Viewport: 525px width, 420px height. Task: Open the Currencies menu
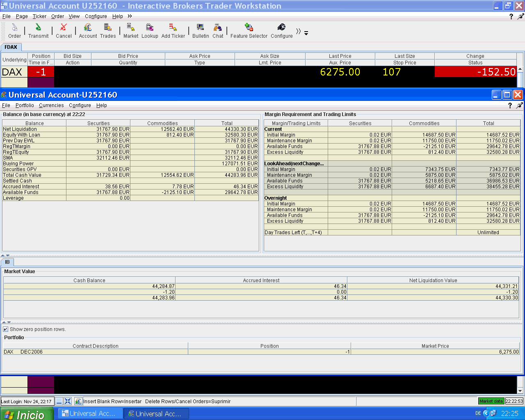tap(51, 105)
